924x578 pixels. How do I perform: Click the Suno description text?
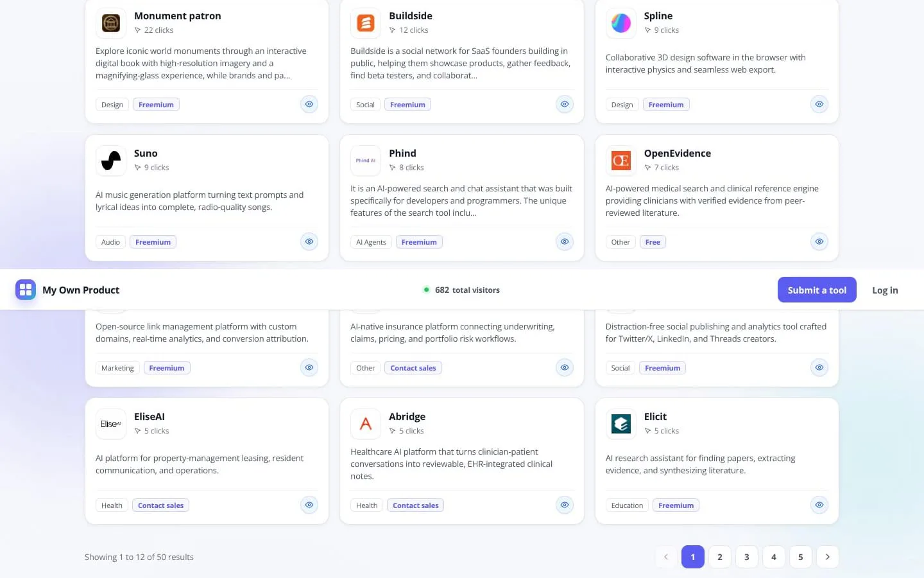(200, 201)
